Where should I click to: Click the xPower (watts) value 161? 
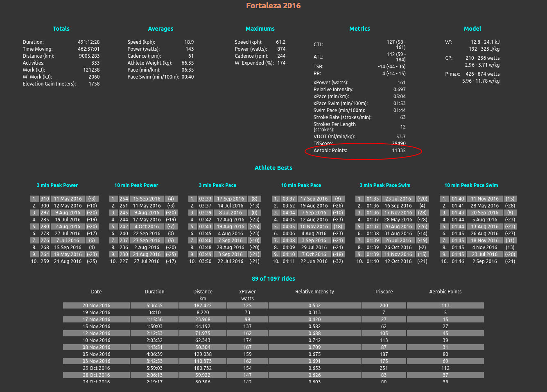(x=402, y=83)
